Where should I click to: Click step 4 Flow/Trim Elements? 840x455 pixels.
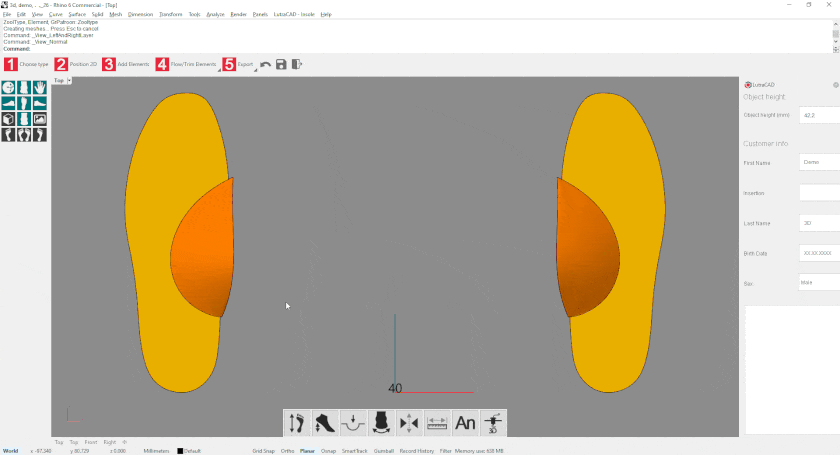pyautogui.click(x=186, y=64)
